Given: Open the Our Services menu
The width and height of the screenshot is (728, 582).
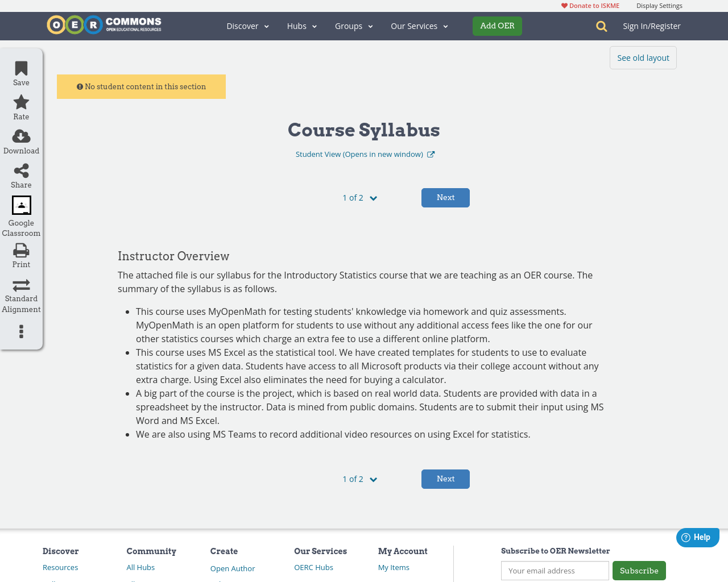Looking at the screenshot, I should [x=419, y=26].
